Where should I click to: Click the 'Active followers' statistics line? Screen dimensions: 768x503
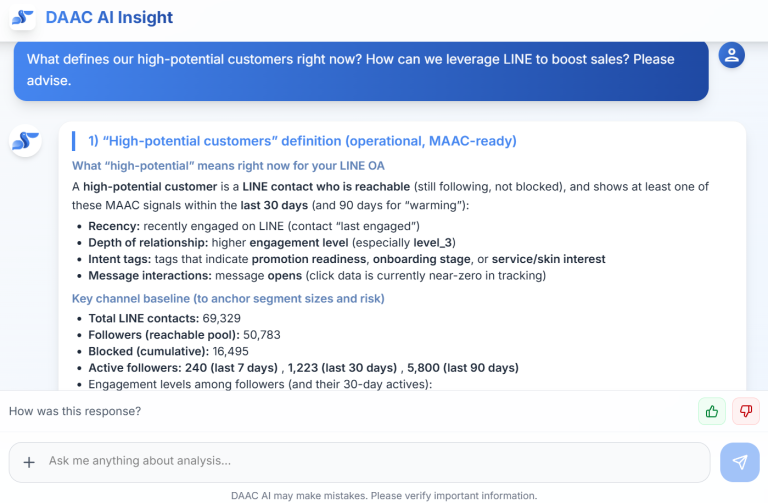303,367
